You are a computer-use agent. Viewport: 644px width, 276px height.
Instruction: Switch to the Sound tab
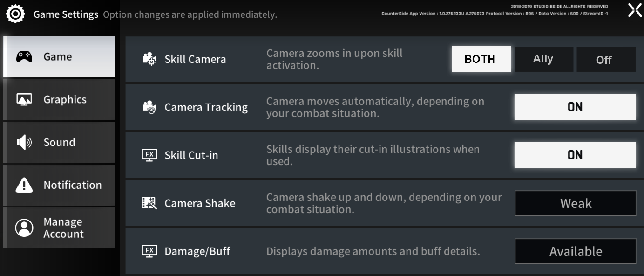59,142
